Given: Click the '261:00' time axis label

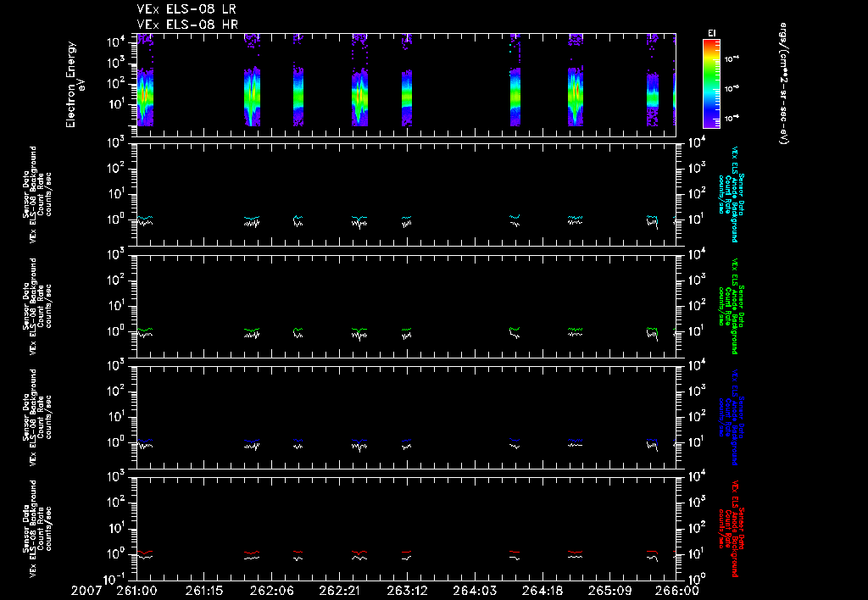Looking at the screenshot, I should (136, 591).
